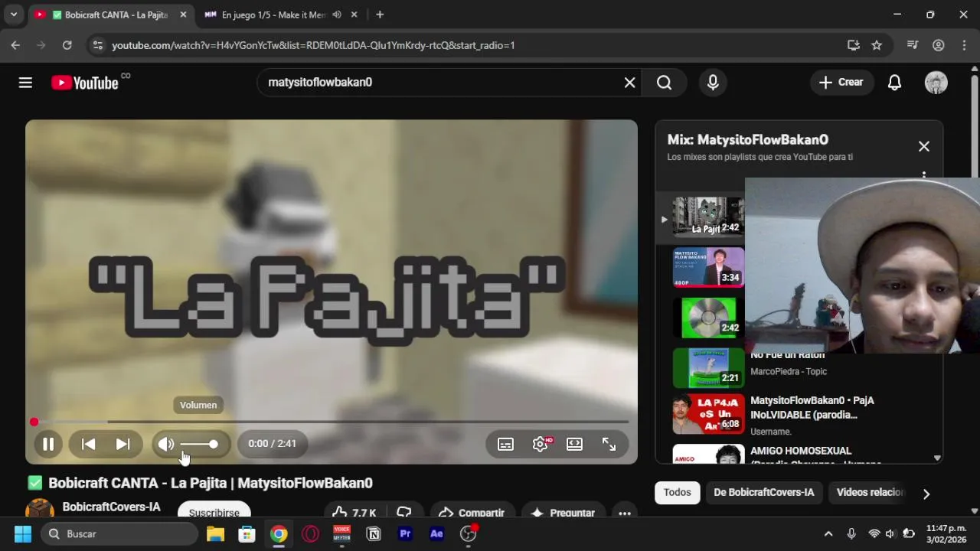
Task: Open more actions under the video
Action: pos(625,512)
